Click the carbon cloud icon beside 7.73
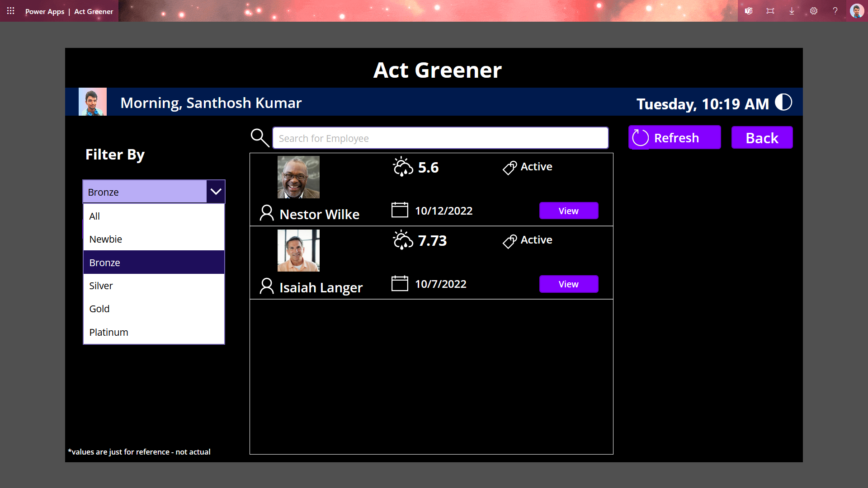Viewport: 868px width, 488px height. click(x=403, y=240)
